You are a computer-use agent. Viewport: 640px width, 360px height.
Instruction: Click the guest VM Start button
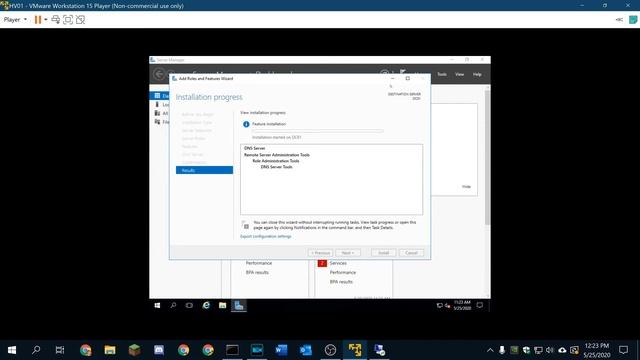click(157, 305)
